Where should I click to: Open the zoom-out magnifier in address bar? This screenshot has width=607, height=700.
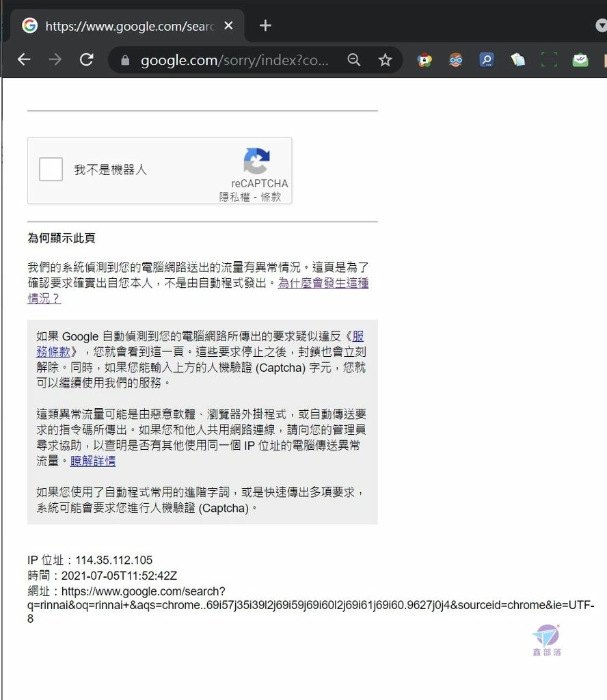[354, 60]
